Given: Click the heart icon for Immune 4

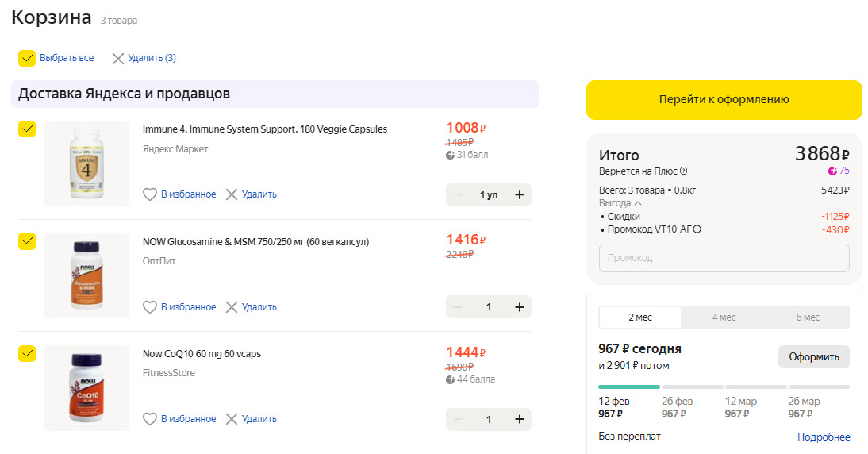Looking at the screenshot, I should coord(149,194).
